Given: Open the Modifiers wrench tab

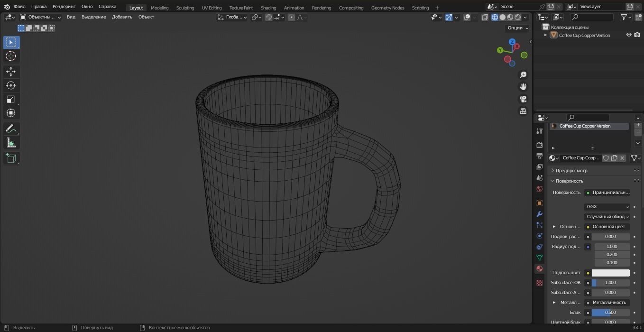Looking at the screenshot, I should (539, 214).
